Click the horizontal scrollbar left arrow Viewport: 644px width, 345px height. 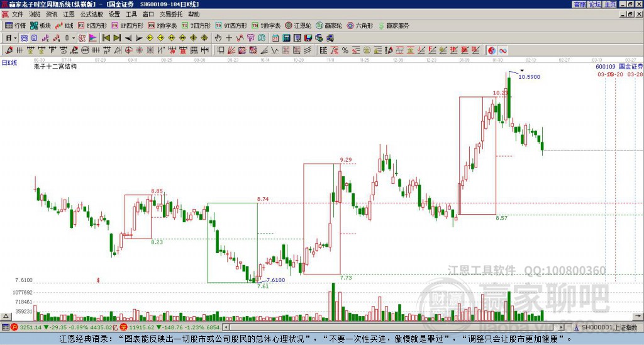tap(226, 327)
